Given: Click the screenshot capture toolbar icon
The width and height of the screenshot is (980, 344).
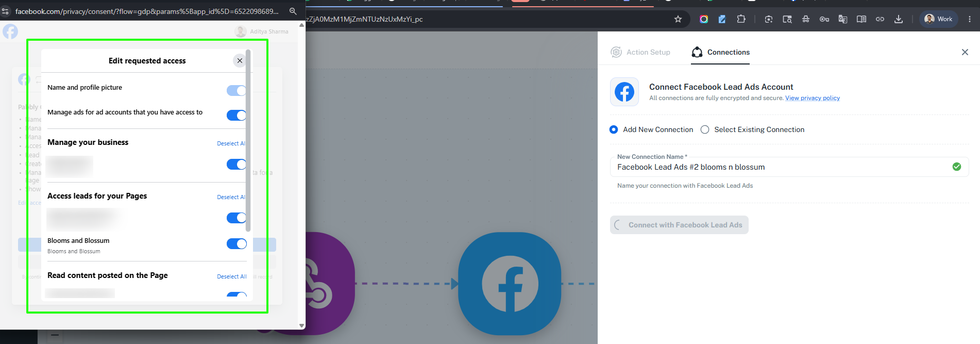Looking at the screenshot, I should (x=769, y=19).
